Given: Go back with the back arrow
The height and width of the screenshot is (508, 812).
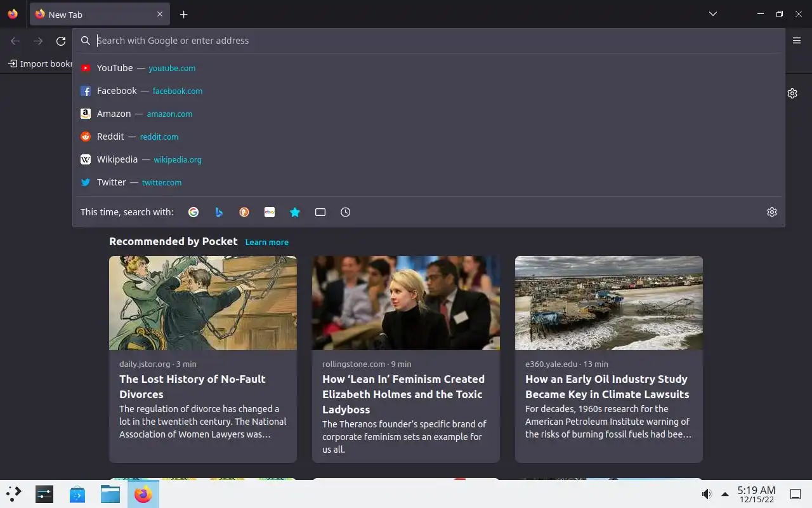Looking at the screenshot, I should [x=15, y=41].
